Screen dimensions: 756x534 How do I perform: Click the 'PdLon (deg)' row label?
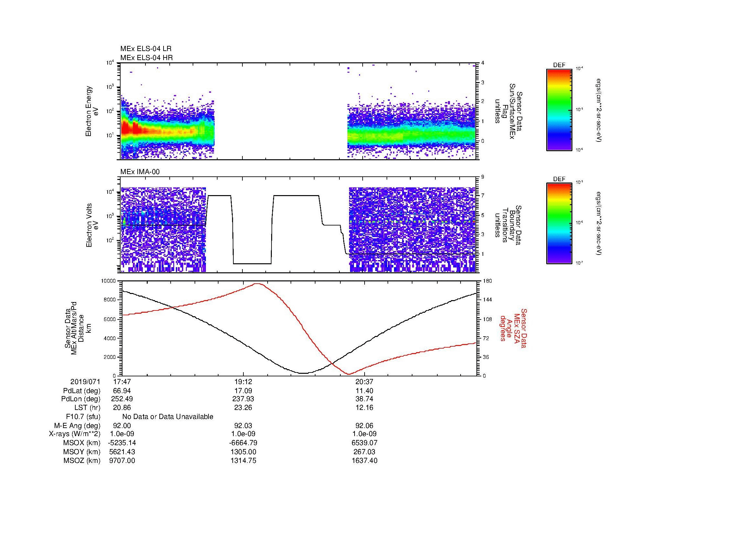81,399
